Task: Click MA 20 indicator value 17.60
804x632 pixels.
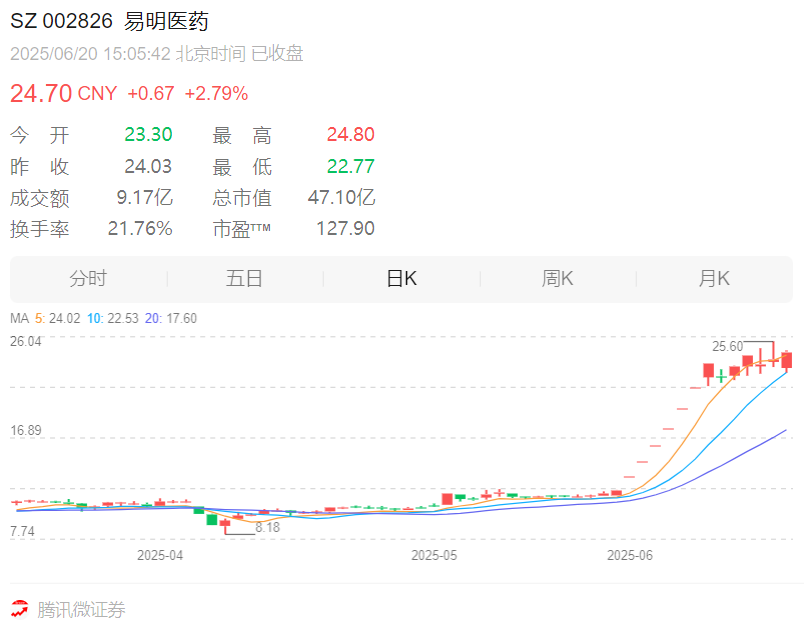Action: coord(181,318)
